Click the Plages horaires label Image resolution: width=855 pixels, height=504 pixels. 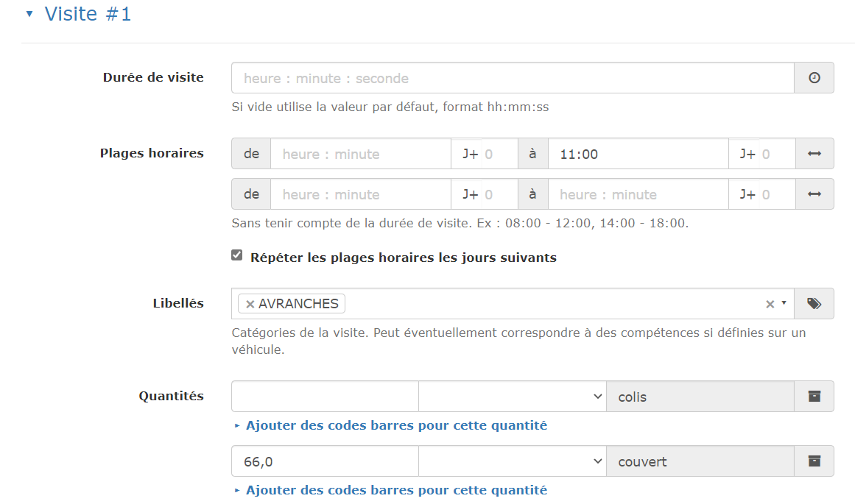152,153
